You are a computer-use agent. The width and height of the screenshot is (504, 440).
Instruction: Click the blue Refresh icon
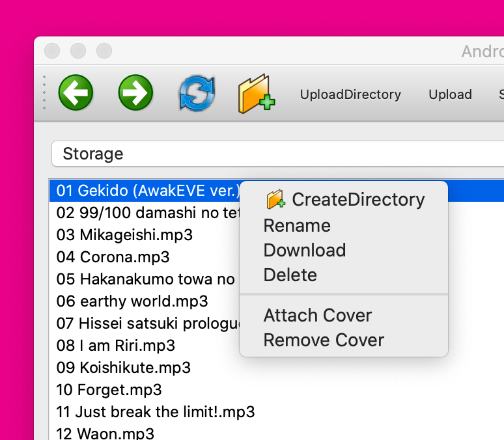[197, 93]
